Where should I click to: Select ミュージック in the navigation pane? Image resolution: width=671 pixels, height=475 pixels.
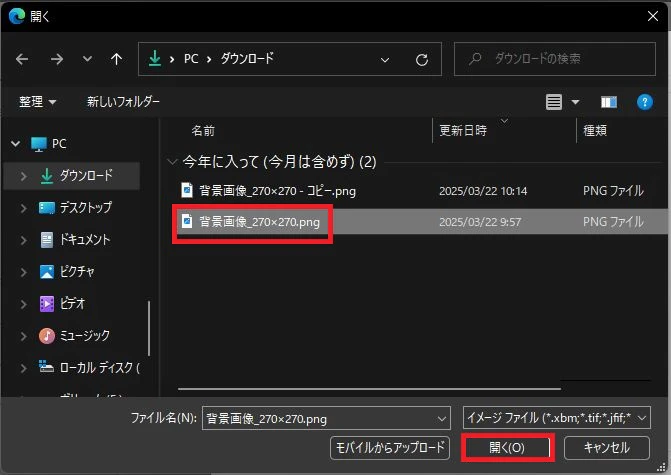pos(74,336)
